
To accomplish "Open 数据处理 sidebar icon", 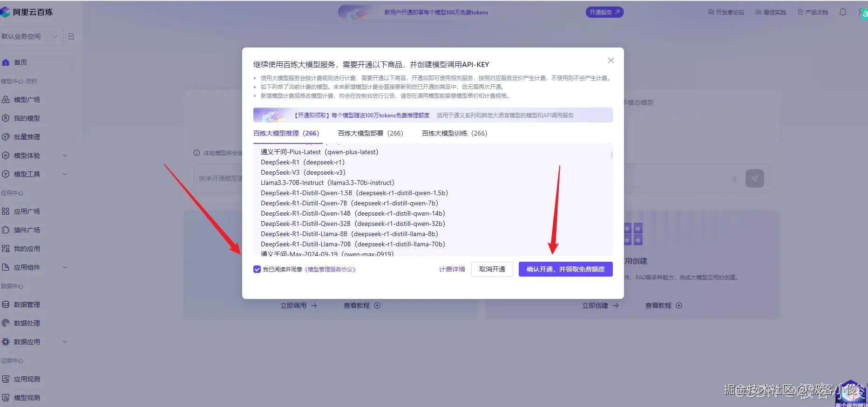I will click(x=6, y=323).
